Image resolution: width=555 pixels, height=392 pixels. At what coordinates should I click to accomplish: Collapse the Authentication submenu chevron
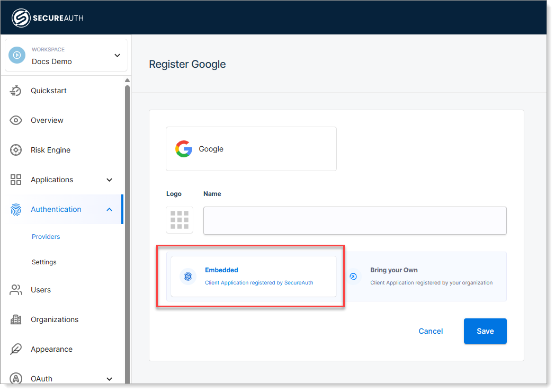tap(110, 210)
